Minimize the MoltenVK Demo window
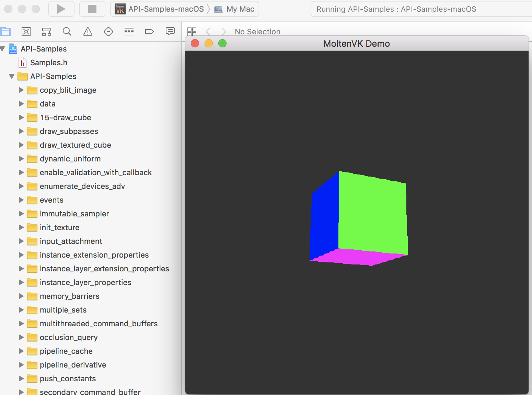The width and height of the screenshot is (532, 395). (x=209, y=43)
